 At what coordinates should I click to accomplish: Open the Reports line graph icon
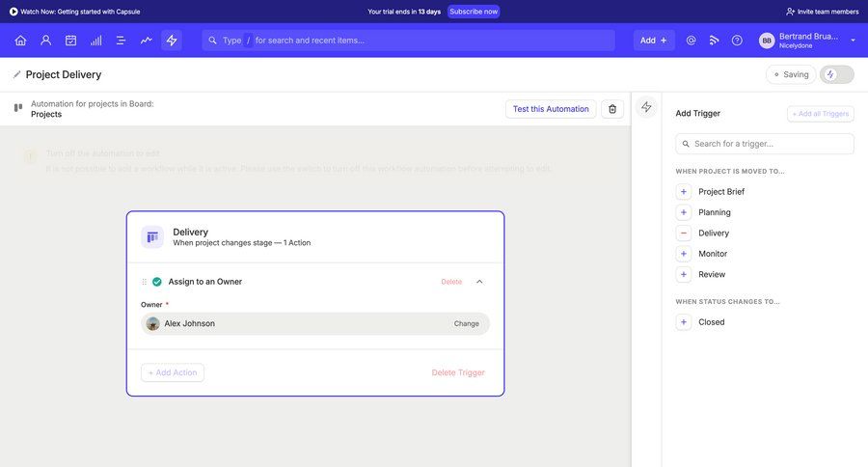click(x=146, y=41)
